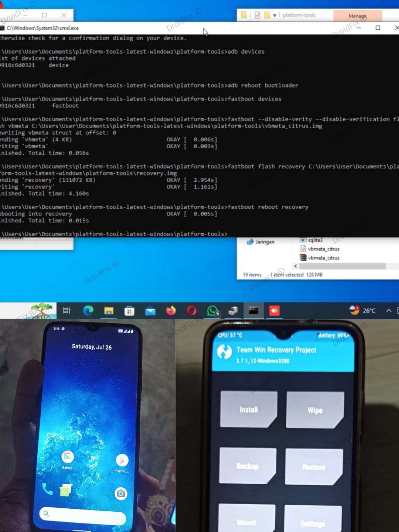The image size is (399, 532).
Task: Click New folder icon in Explorer quick toolbar
Action: 267,15
